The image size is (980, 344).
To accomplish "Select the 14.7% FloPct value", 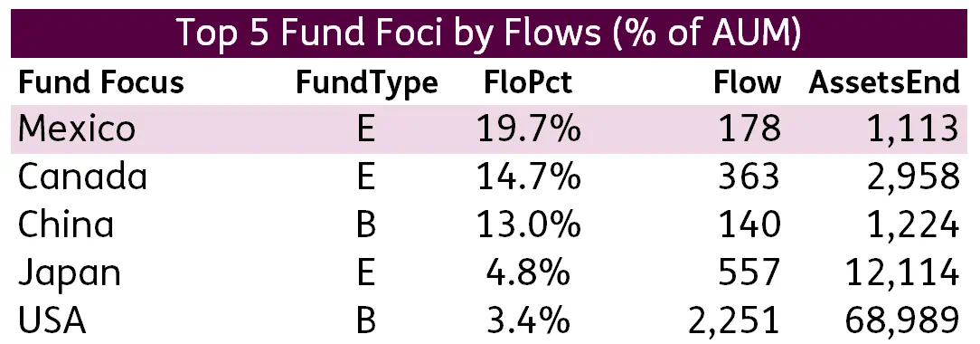I will pyautogui.click(x=529, y=177).
